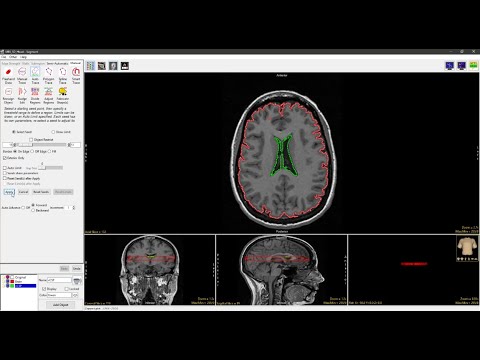Choose the Divide Regions tool
This screenshot has width=480, height=360.
coord(35,96)
